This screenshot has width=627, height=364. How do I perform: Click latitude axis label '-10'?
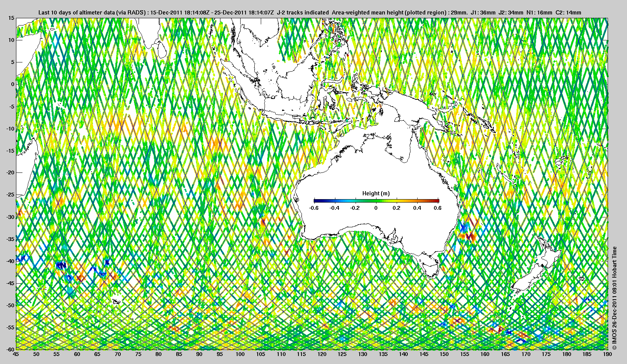click(10, 129)
